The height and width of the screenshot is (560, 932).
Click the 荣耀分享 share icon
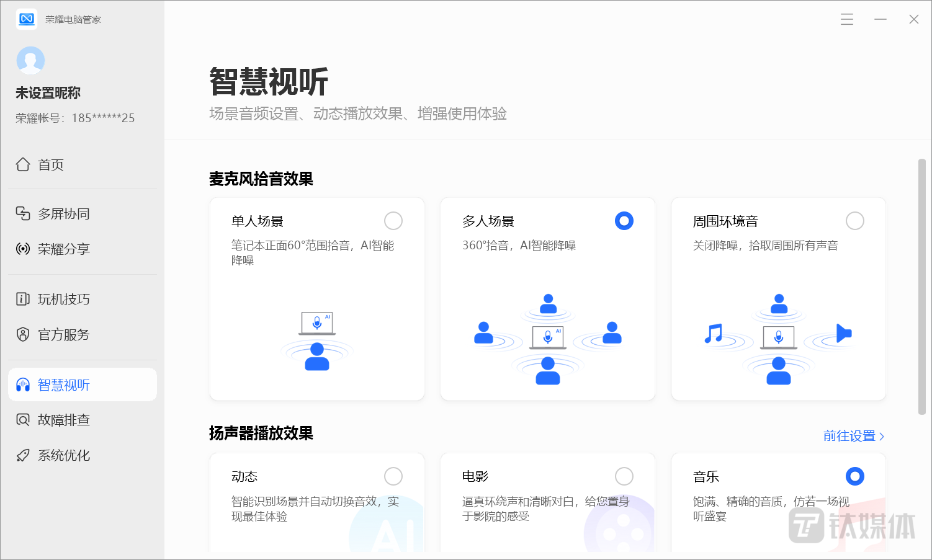click(23, 249)
